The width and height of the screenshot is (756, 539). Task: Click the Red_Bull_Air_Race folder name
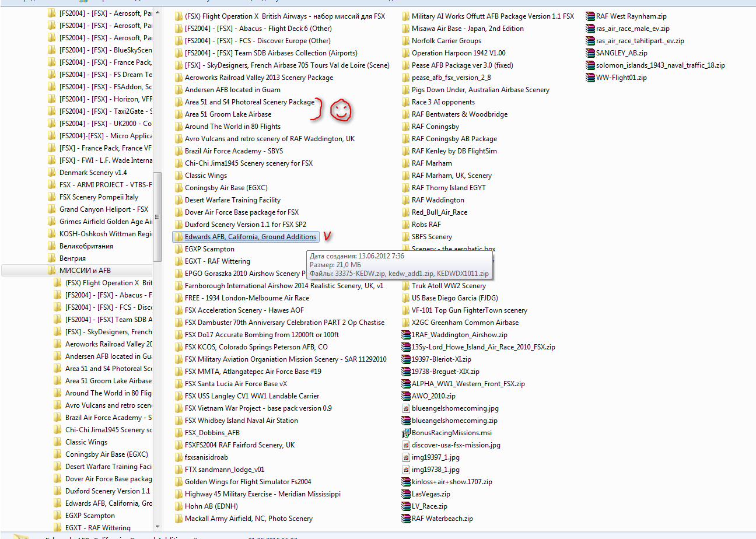click(x=439, y=212)
